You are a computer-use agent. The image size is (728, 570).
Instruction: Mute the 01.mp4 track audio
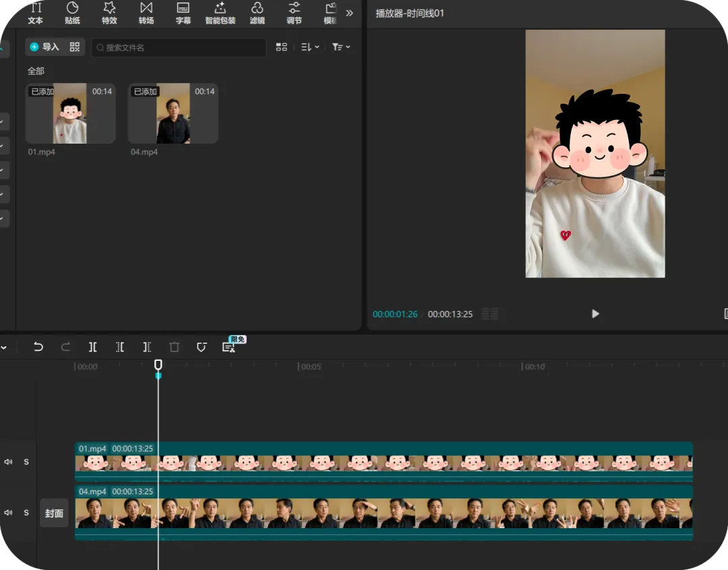tap(8, 462)
